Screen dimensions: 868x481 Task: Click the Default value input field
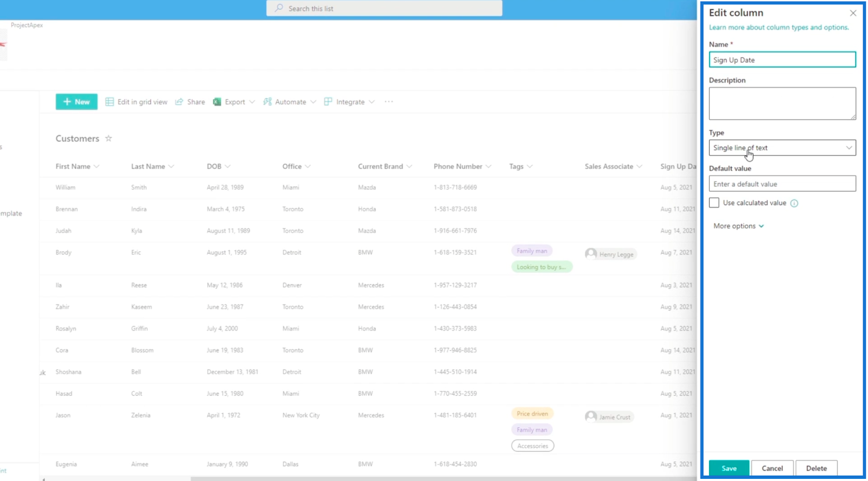pyautogui.click(x=782, y=184)
